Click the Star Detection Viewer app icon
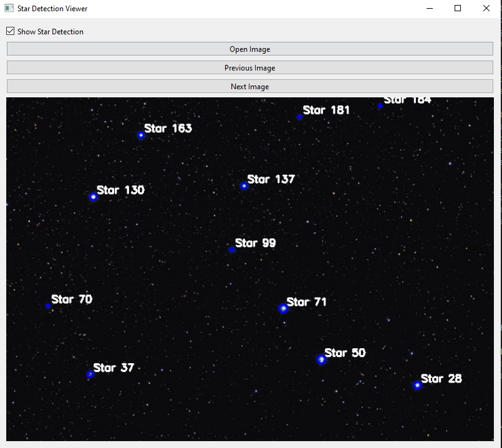Viewport: 502px width, 448px height. pos(9,8)
